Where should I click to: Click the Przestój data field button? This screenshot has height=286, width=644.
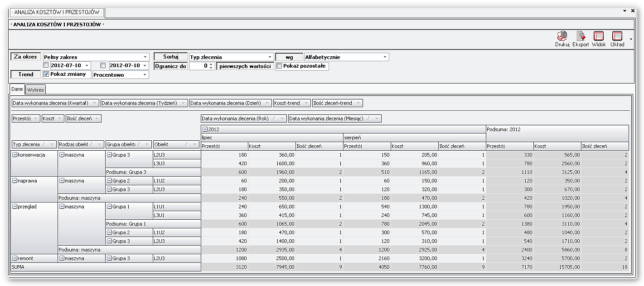point(26,118)
